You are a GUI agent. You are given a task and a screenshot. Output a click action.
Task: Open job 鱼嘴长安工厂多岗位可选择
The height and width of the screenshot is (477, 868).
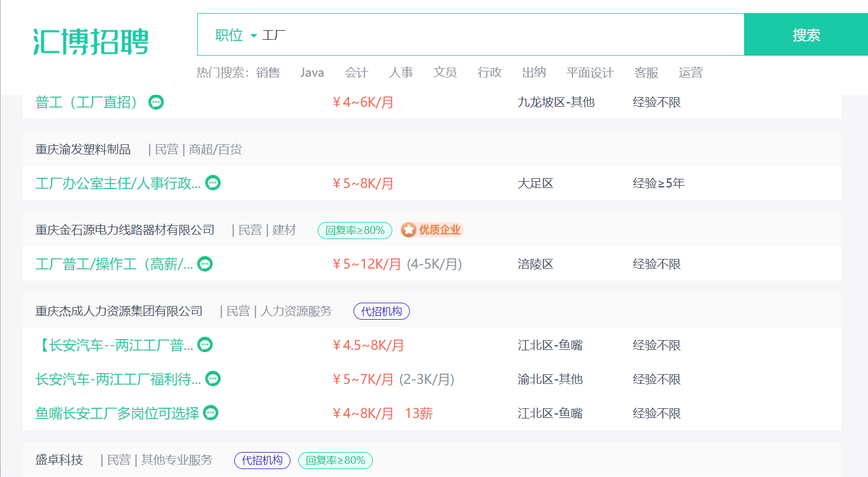(x=117, y=413)
